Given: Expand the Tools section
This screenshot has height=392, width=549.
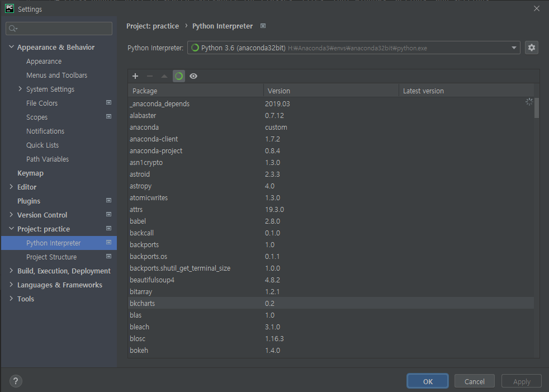Looking at the screenshot, I should (11, 299).
